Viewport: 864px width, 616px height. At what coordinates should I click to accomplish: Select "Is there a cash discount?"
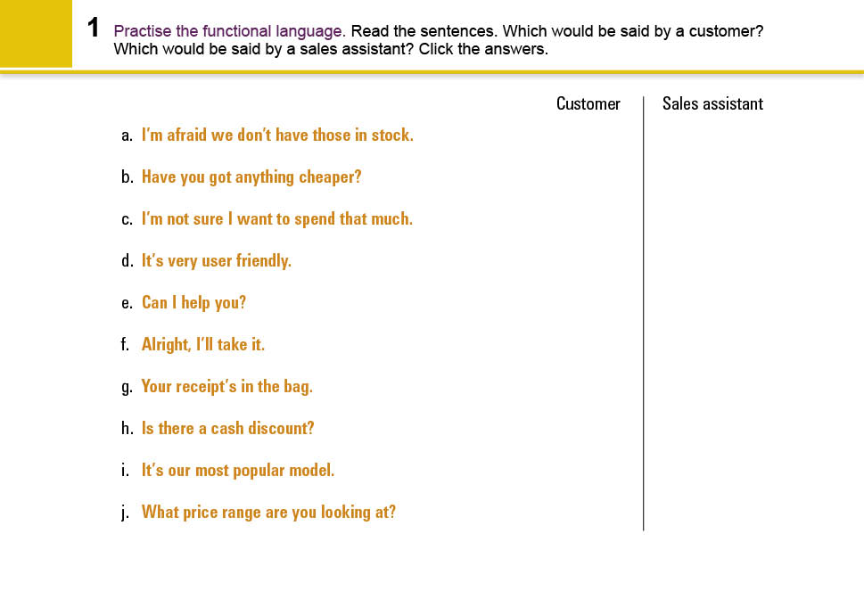tap(228, 429)
